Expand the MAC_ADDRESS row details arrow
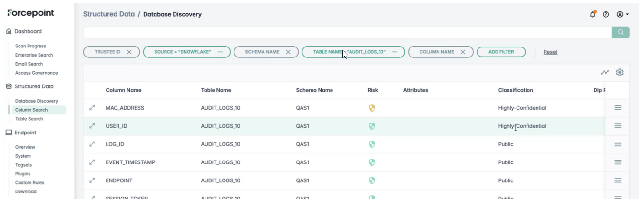The image size is (644, 209). tap(92, 108)
